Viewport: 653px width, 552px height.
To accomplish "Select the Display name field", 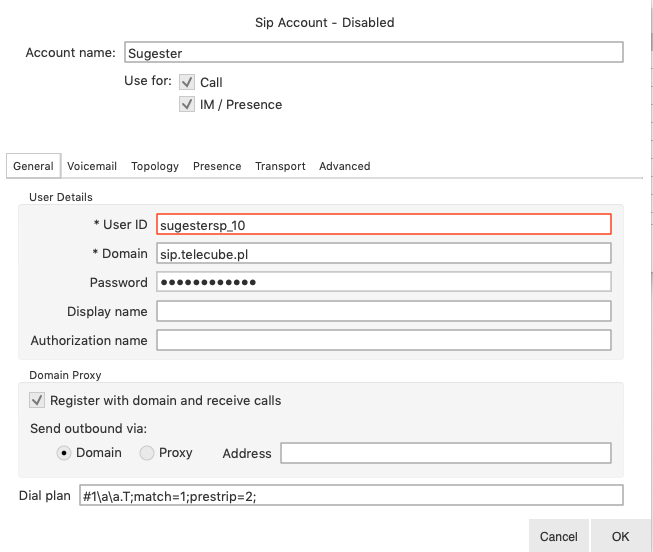I will [383, 312].
